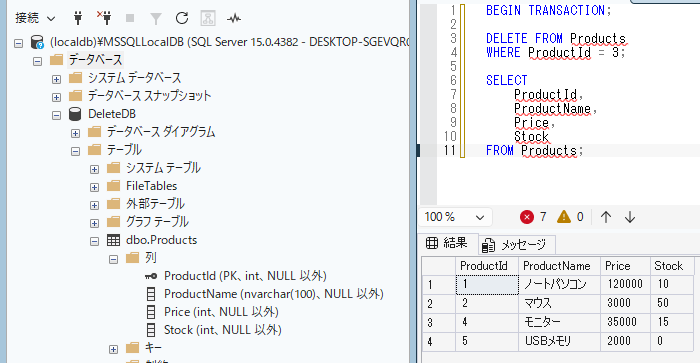Select the データベース folder
Viewport: 700px width, 363px height.
pyautogui.click(x=95, y=60)
